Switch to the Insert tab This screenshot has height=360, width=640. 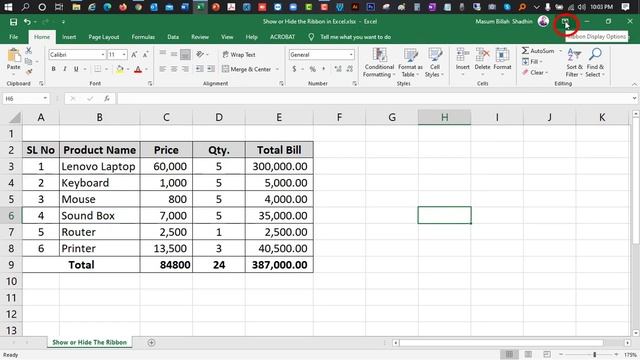(x=69, y=37)
